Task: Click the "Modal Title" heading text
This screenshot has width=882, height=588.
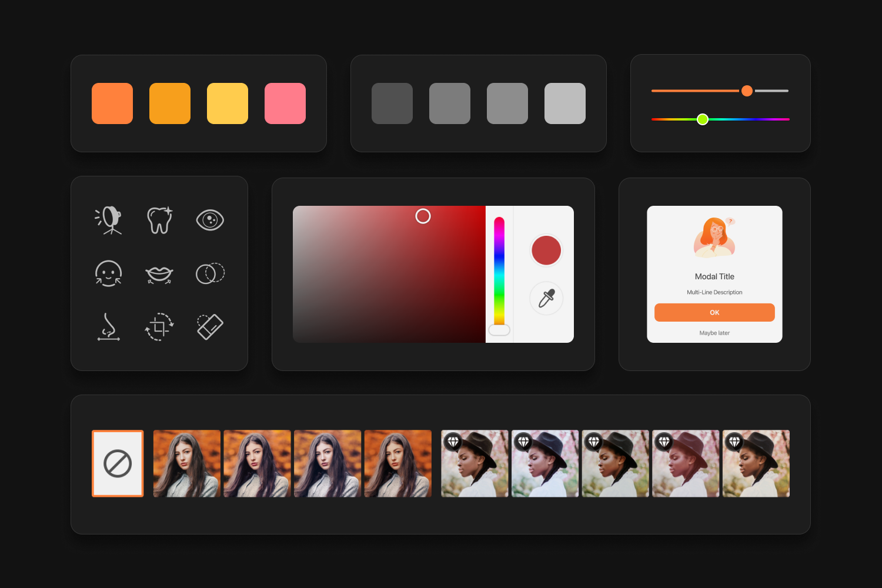Action: 714,276
